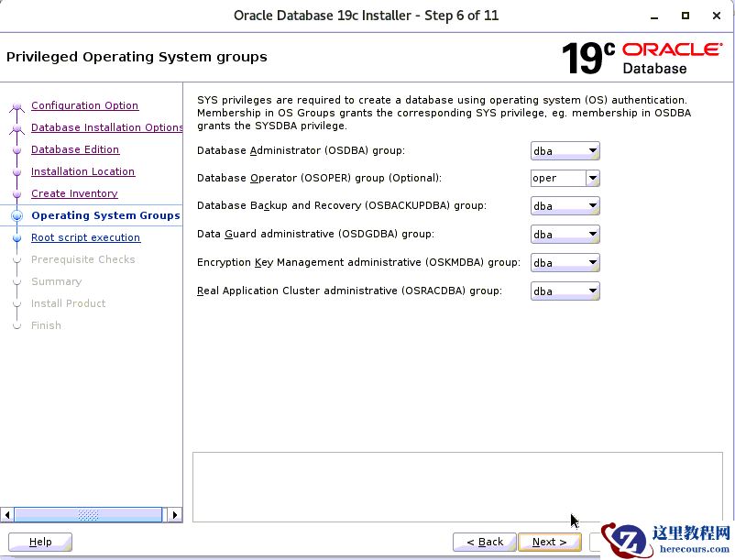Open the OSOPER group combo box arrow
Image resolution: width=735 pixels, height=560 pixels.
click(x=593, y=178)
